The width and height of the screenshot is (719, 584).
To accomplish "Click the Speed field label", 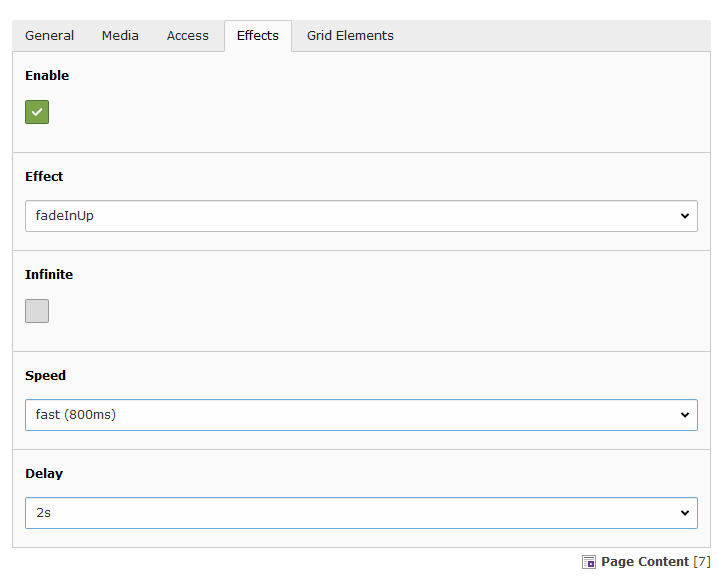I will [x=45, y=376].
